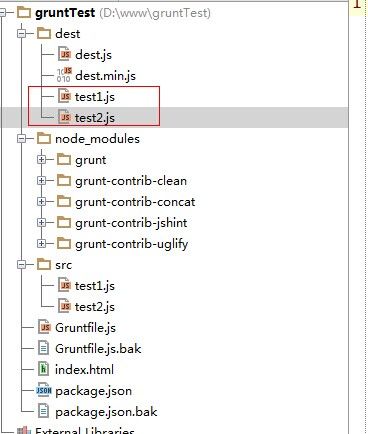This screenshot has height=434, width=368.
Task: Click the package.json.bak file icon
Action: pyautogui.click(x=44, y=411)
